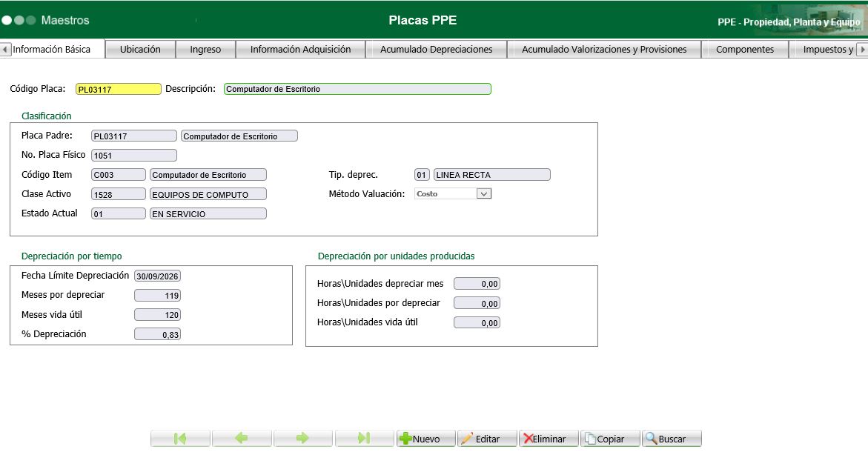Click the Placas PPE title

[423, 21]
